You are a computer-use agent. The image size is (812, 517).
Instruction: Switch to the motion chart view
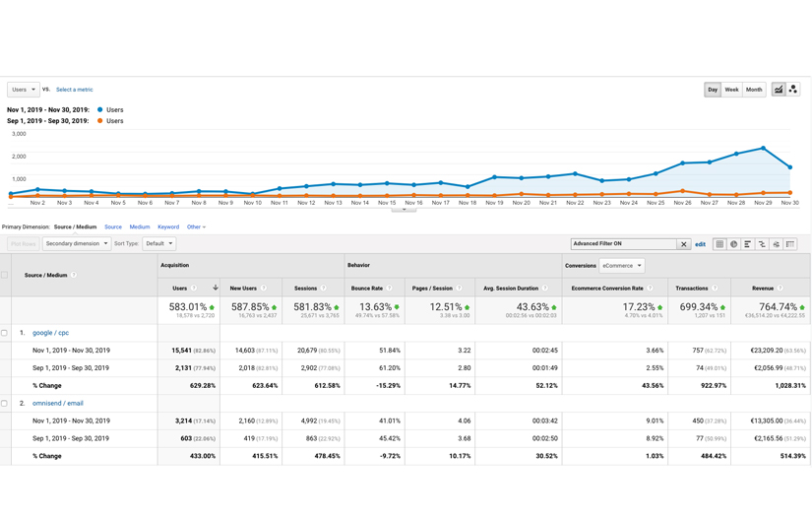click(793, 90)
